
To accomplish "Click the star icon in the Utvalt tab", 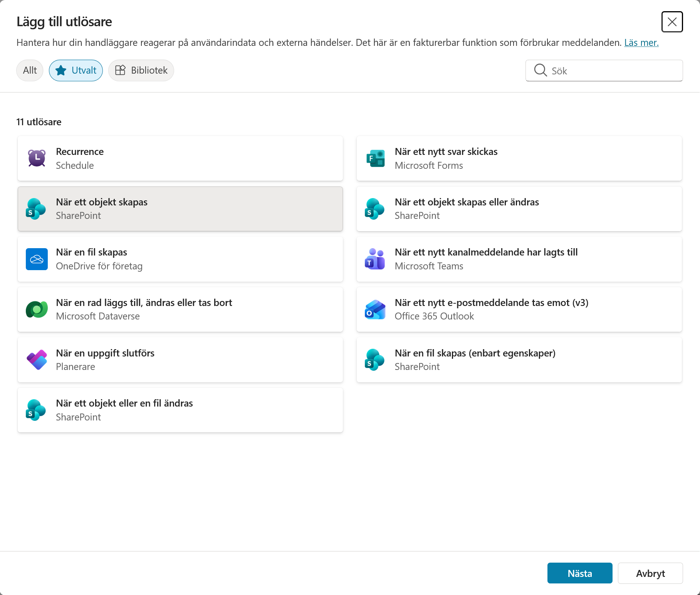I will (x=61, y=71).
